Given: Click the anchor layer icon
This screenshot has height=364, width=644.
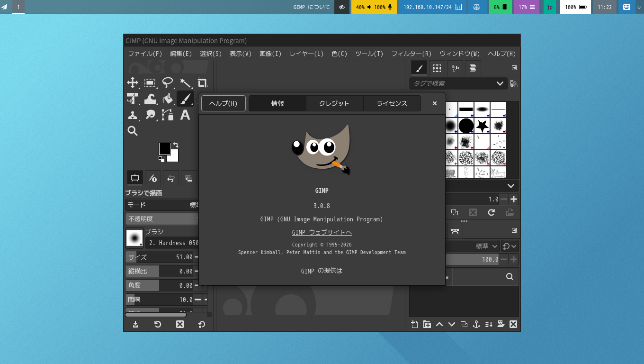Looking at the screenshot, I should pos(476,324).
